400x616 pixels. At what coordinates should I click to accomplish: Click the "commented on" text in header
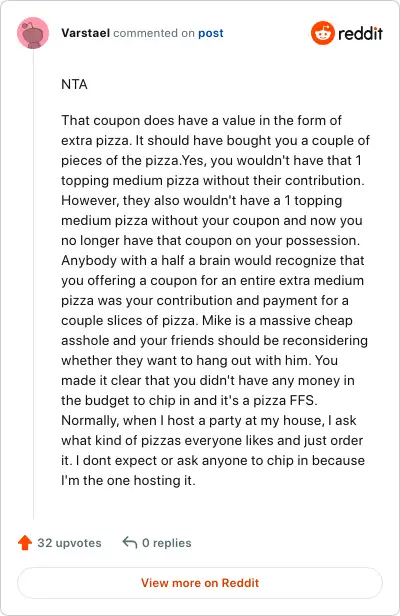154,33
